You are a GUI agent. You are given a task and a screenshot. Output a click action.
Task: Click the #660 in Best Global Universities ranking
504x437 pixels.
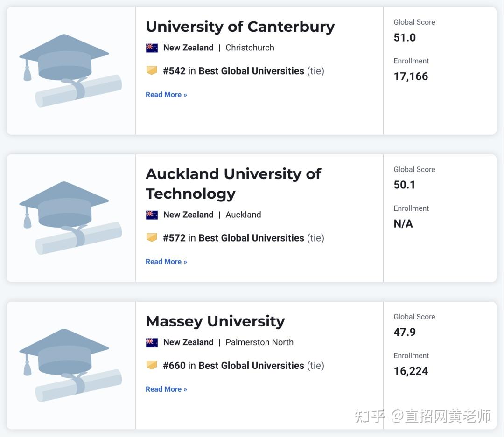pos(243,366)
